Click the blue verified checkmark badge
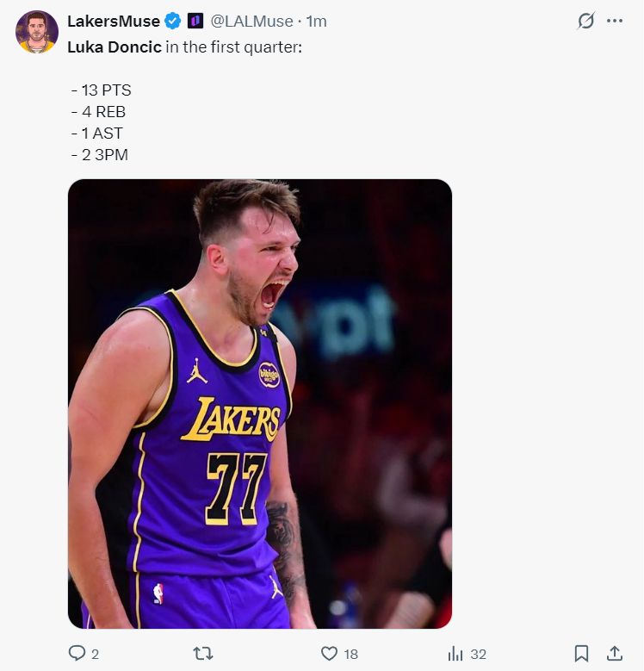Image resolution: width=644 pixels, height=671 pixels. (173, 21)
